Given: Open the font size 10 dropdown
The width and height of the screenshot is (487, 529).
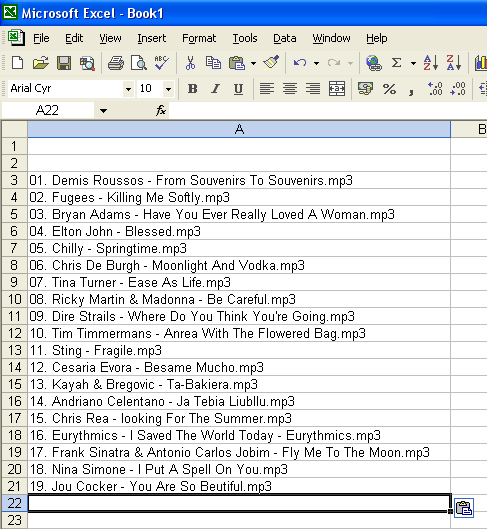Looking at the screenshot, I should pyautogui.click(x=168, y=89).
